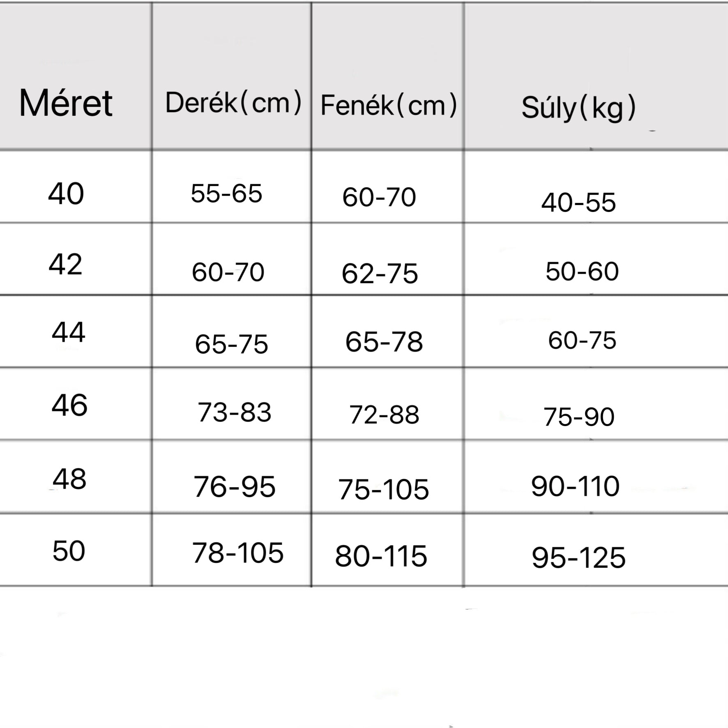
Task: Click the Méret column header
Action: (66, 103)
